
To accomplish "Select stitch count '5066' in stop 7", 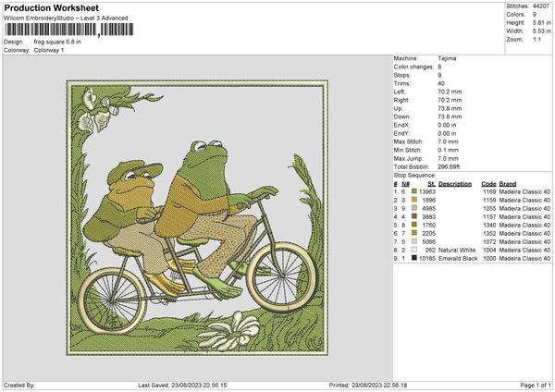I will point(428,242).
